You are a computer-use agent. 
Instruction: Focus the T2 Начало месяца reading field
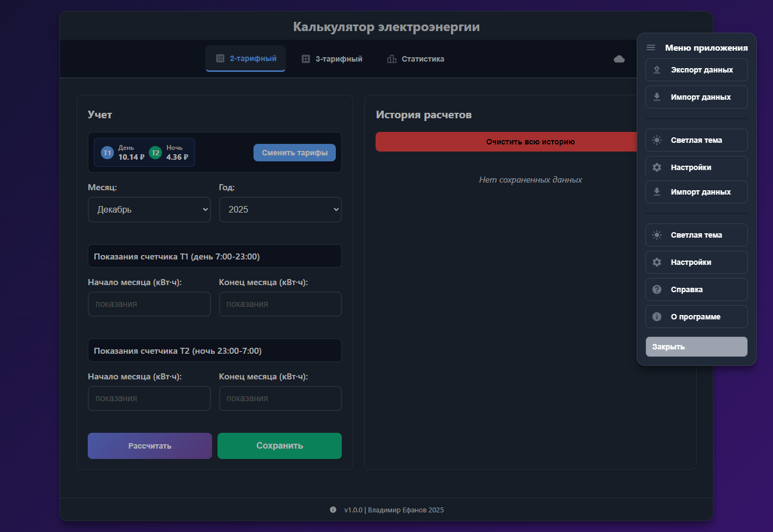pos(149,398)
